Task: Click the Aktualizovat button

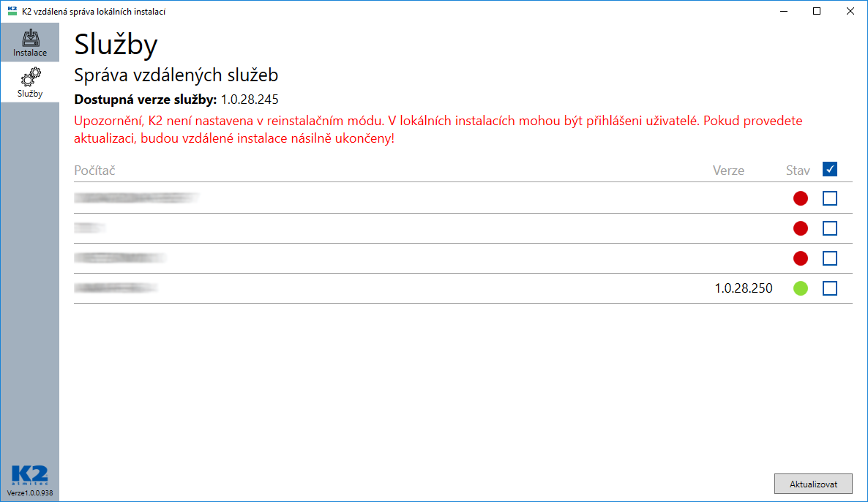Action: [x=812, y=484]
